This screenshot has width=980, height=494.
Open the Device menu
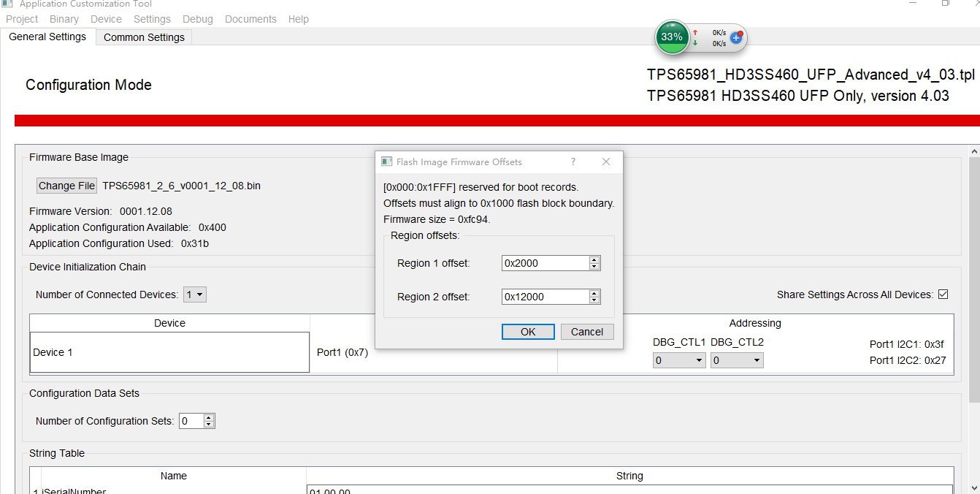pyautogui.click(x=106, y=19)
